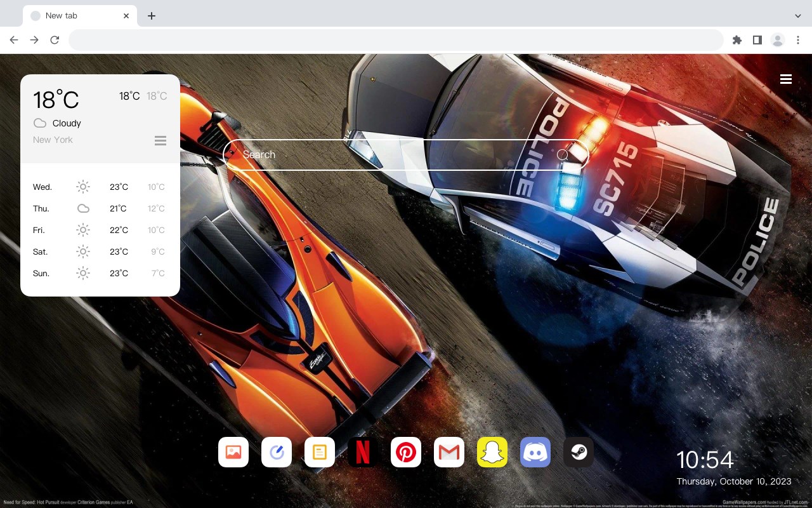Viewport: 812px width, 508px height.
Task: Go forward to next page
Action: 34,40
